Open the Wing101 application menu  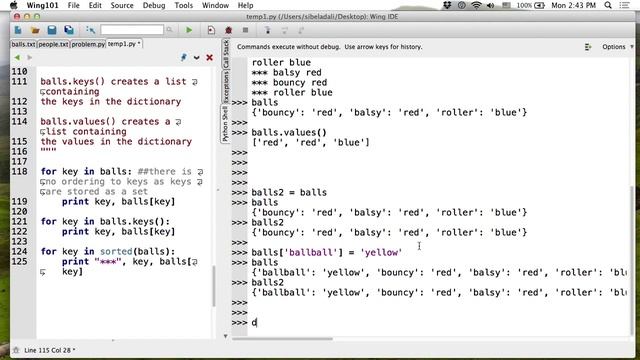pyautogui.click(x=42, y=5)
